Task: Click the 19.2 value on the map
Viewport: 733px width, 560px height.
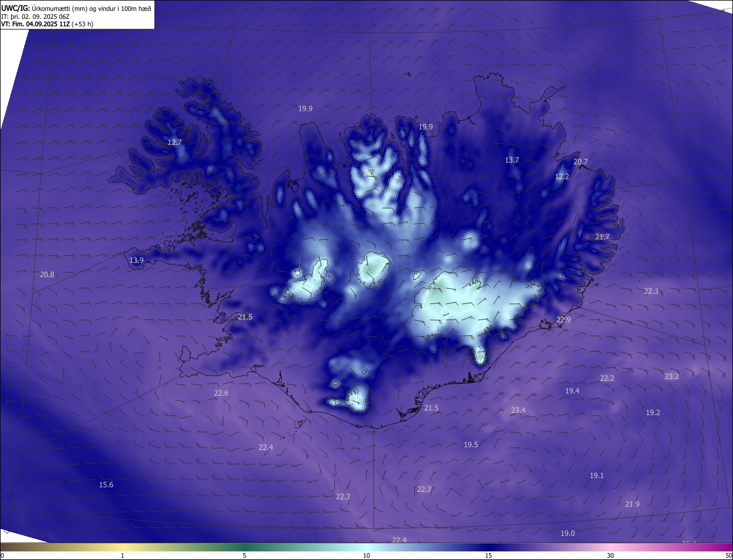Action: tap(653, 413)
